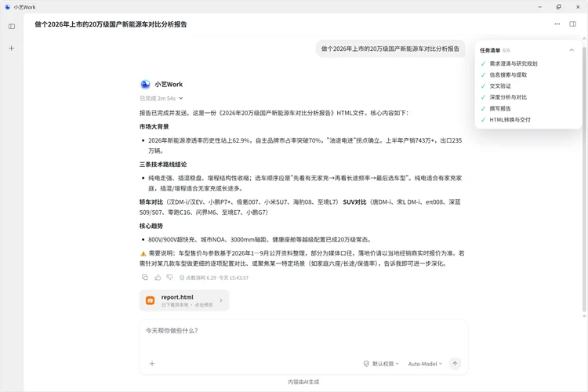Open the more options ellipsis menu

click(x=557, y=24)
